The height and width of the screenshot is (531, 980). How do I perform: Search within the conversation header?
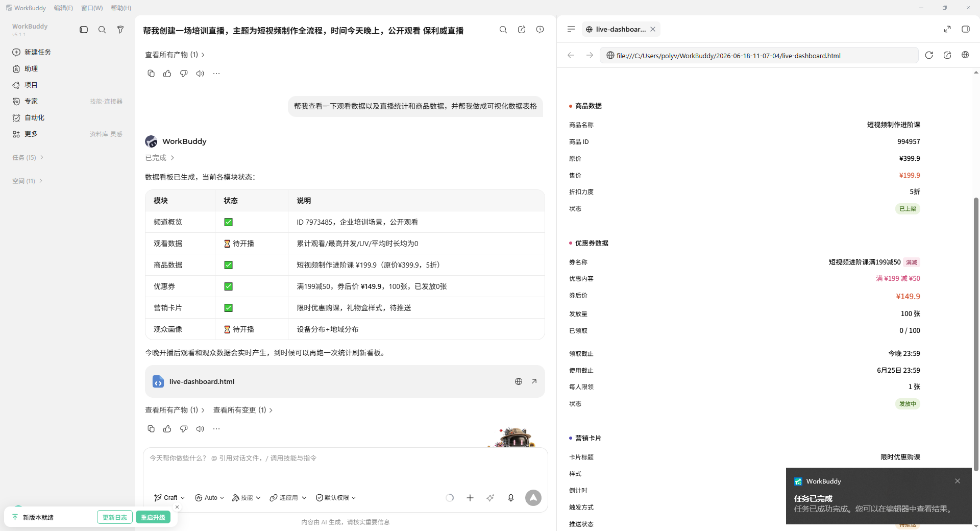[503, 30]
